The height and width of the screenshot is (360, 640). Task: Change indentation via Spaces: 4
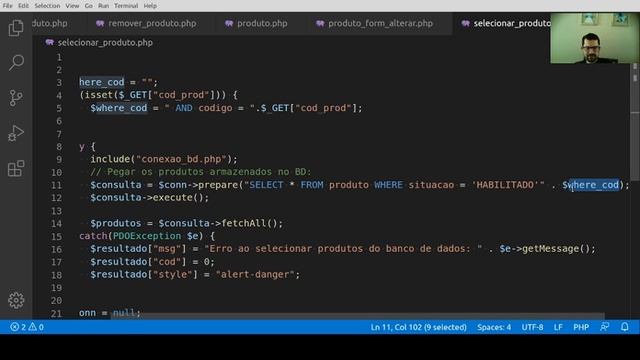coord(494,327)
